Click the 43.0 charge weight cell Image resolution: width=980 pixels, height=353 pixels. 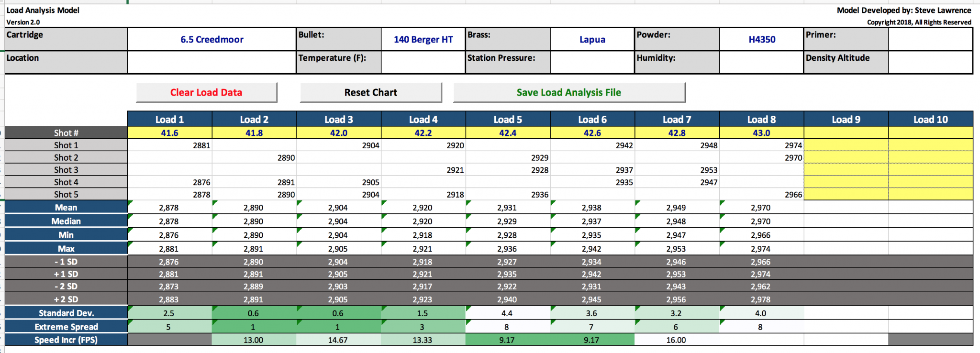pyautogui.click(x=762, y=132)
